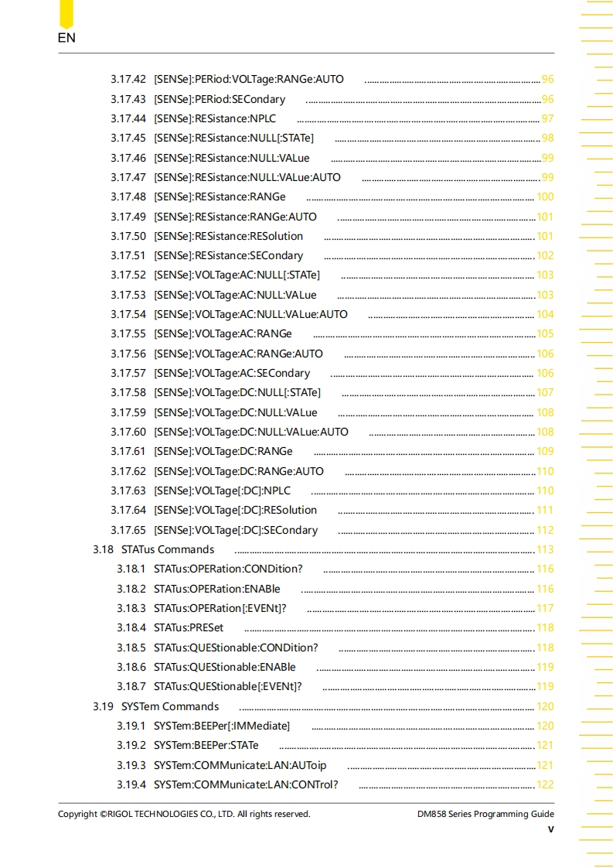Image resolution: width=613 pixels, height=868 pixels.
Task: Click the SYSTem:BEEPer:STATe entry
Action: click(x=206, y=745)
